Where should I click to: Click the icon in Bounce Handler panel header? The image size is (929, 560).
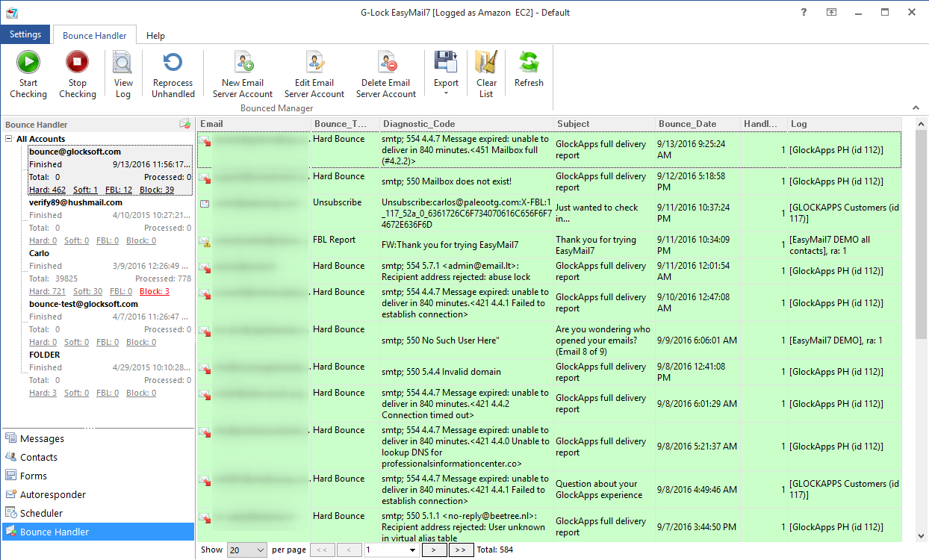[184, 124]
